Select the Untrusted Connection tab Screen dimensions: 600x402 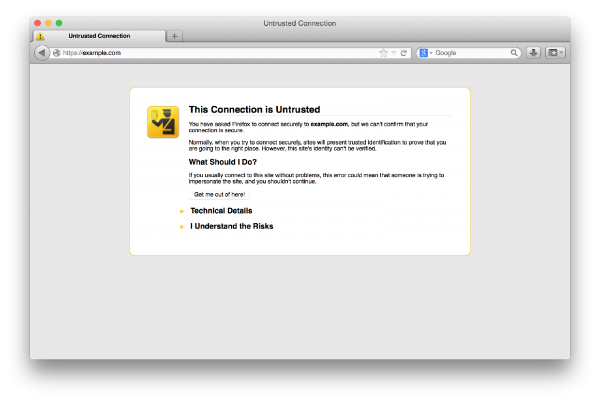pyautogui.click(x=99, y=36)
